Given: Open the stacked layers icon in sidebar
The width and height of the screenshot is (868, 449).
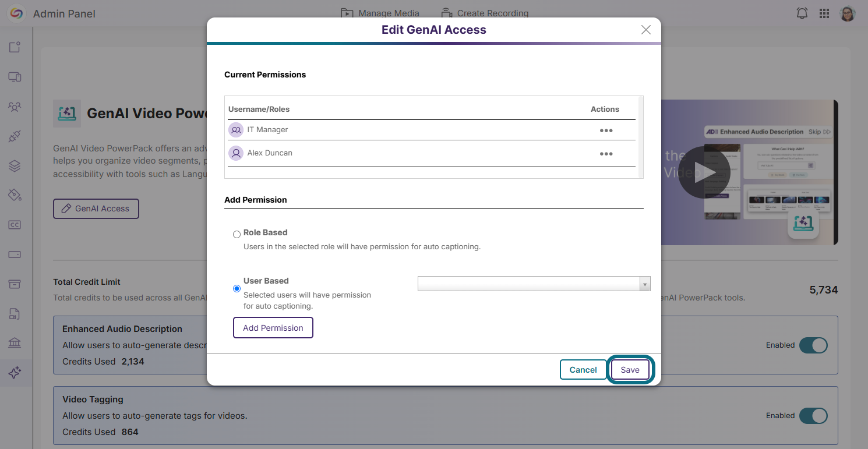Looking at the screenshot, I should pyautogui.click(x=15, y=166).
